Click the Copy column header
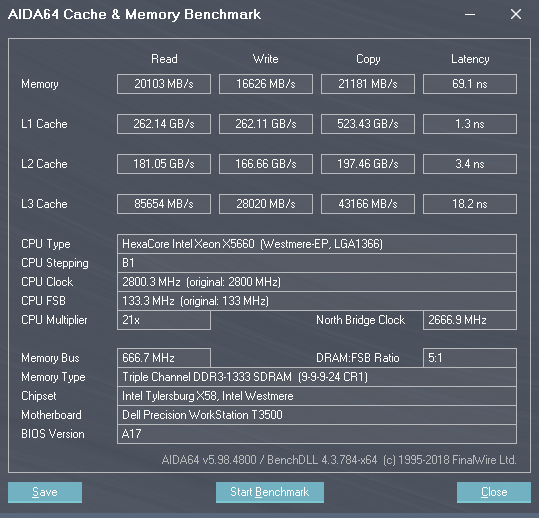 (x=368, y=59)
